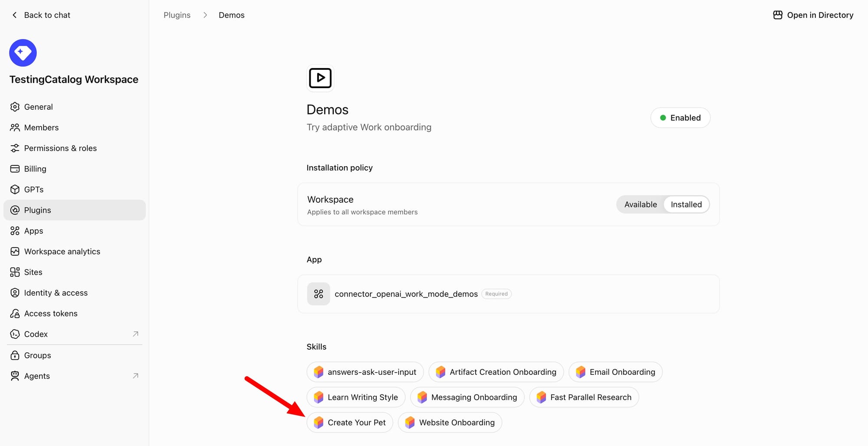Click the external link arrow beside Codex
Screen dimensions: 868x446
coord(135,334)
